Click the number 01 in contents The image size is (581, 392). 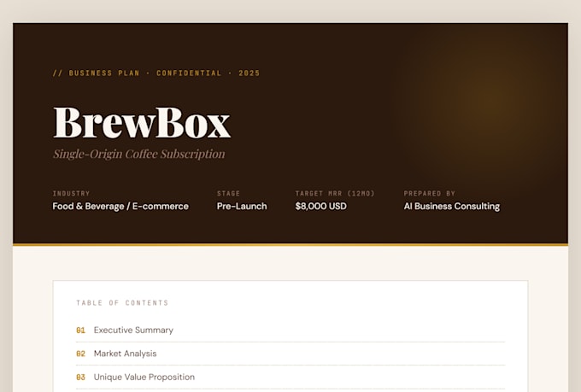81,331
